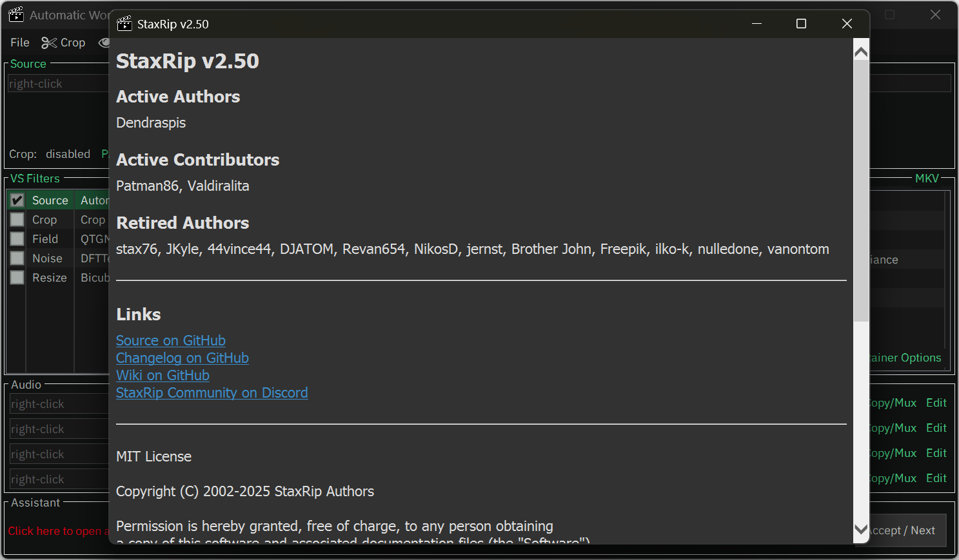
Task: Click Edit for the second audio track
Action: pos(936,428)
